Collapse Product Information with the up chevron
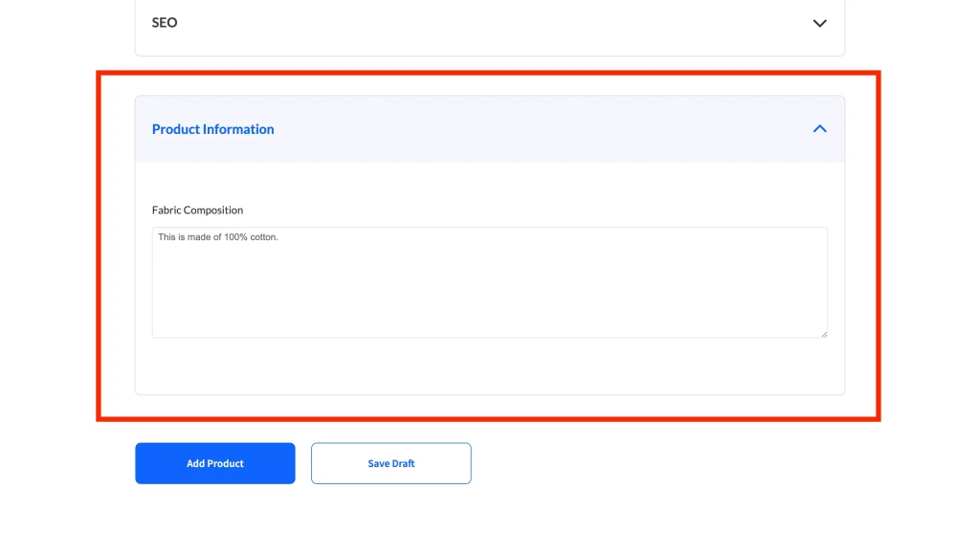The width and height of the screenshot is (980, 556). pos(819,128)
